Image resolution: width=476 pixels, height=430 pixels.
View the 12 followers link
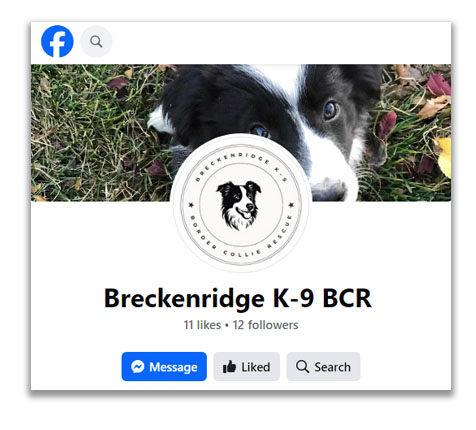265,325
